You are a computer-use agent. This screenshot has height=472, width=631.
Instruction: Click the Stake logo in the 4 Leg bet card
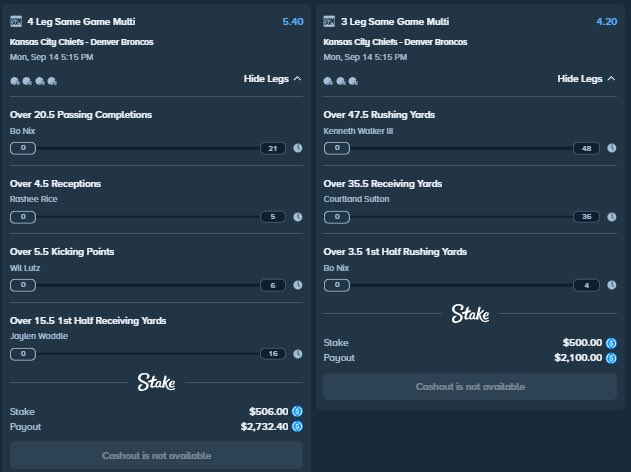[x=156, y=382]
